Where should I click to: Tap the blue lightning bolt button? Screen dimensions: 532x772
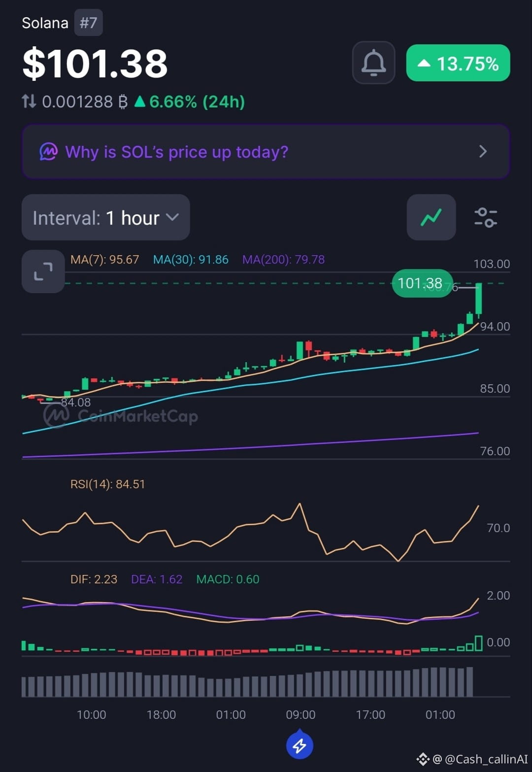(299, 745)
